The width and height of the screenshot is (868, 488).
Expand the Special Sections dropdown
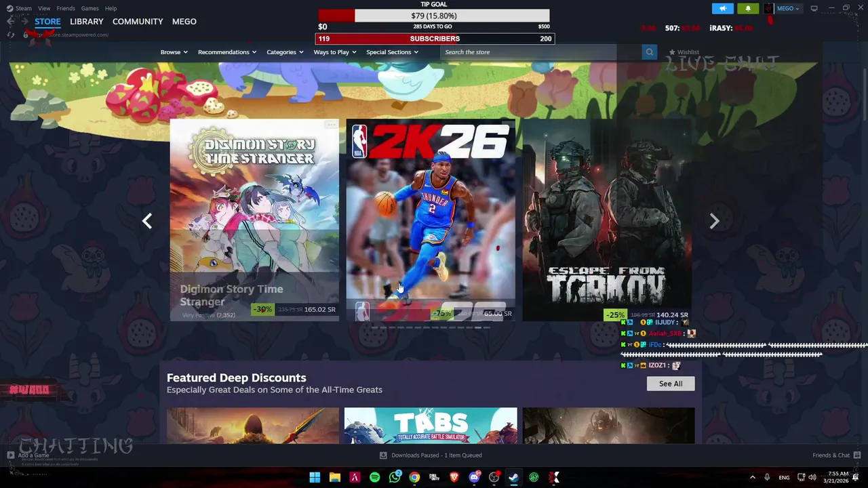point(392,52)
